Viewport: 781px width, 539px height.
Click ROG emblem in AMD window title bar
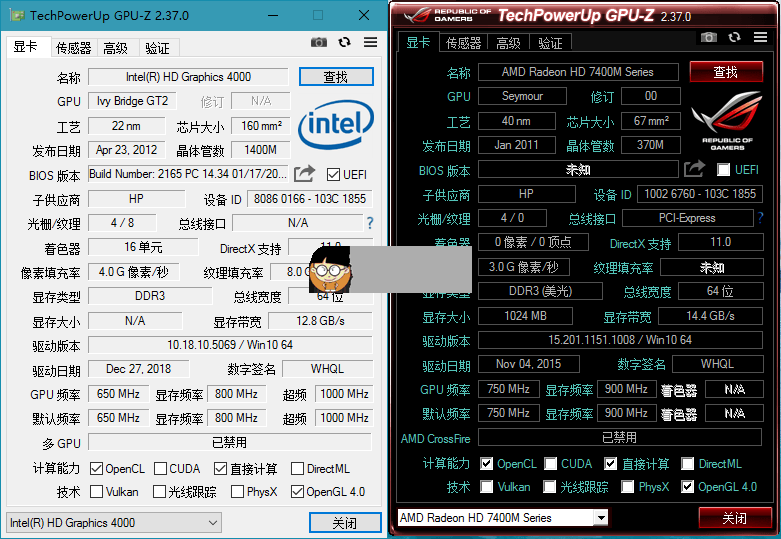[417, 15]
